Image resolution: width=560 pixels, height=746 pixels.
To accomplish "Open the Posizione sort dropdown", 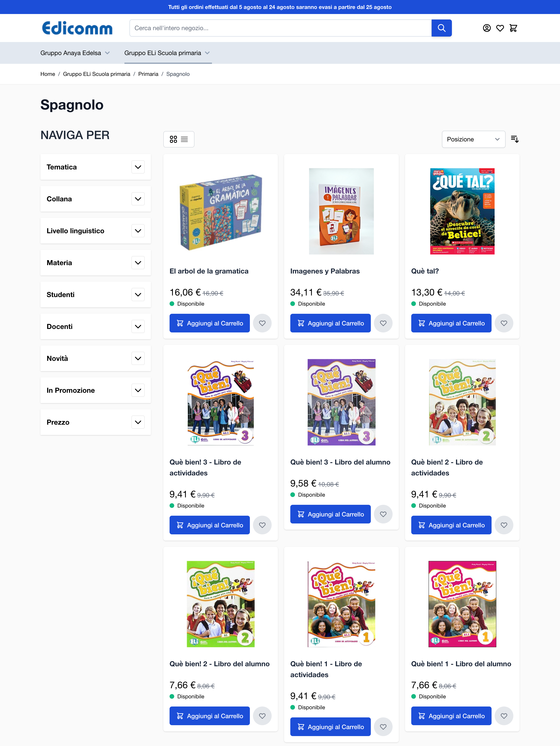I will tap(473, 139).
